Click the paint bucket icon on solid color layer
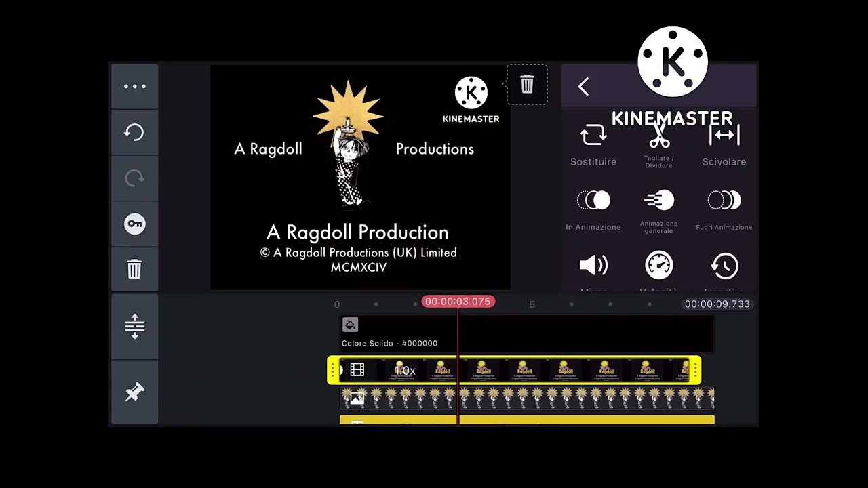868x488 pixels. click(350, 325)
